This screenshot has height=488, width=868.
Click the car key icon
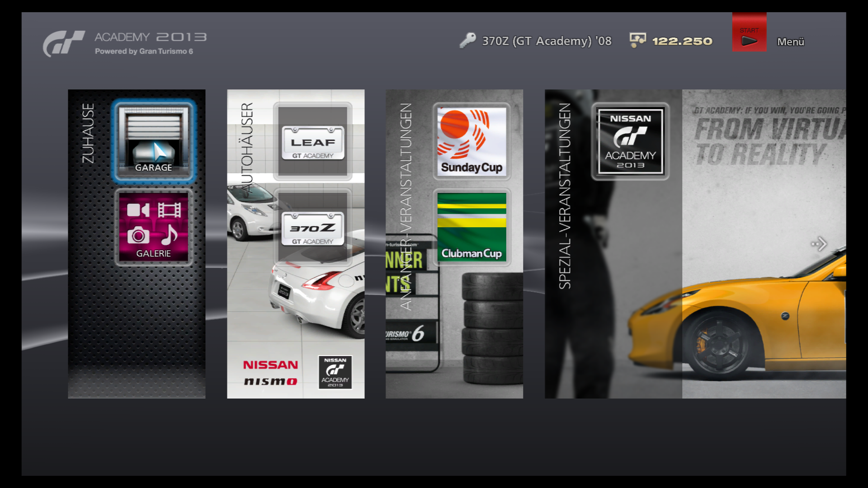pyautogui.click(x=468, y=40)
